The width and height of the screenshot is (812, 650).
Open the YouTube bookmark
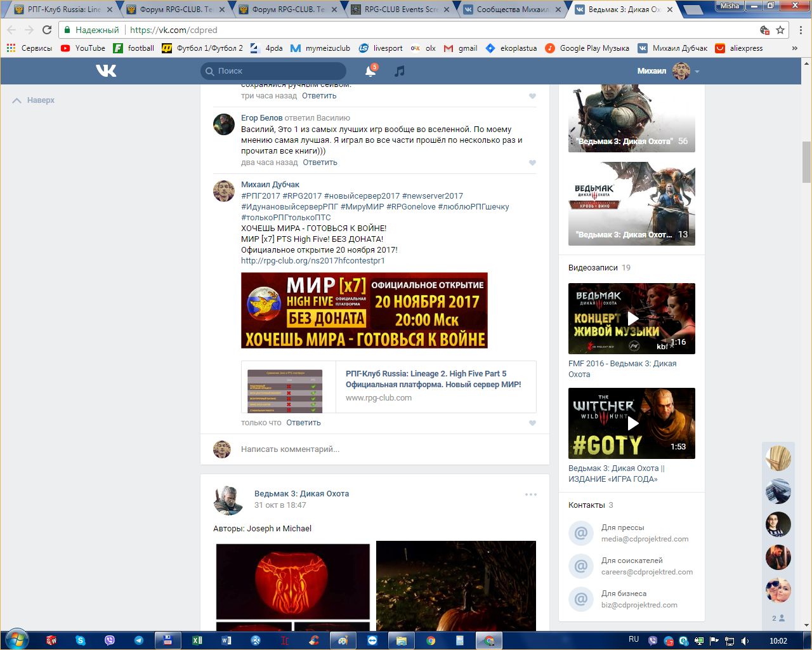(83, 48)
